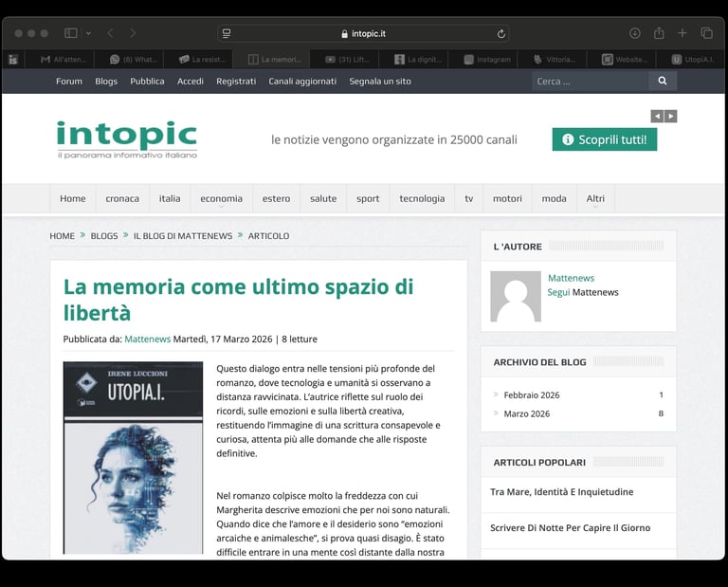This screenshot has height=587, width=728.
Task: Click Pubblica in the top bar
Action: point(147,82)
